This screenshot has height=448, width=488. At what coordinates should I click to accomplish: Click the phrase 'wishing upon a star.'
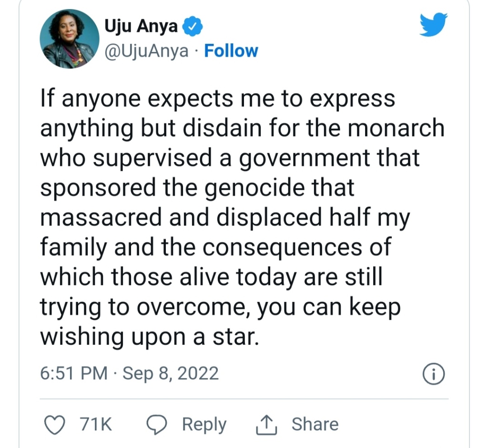tap(149, 337)
